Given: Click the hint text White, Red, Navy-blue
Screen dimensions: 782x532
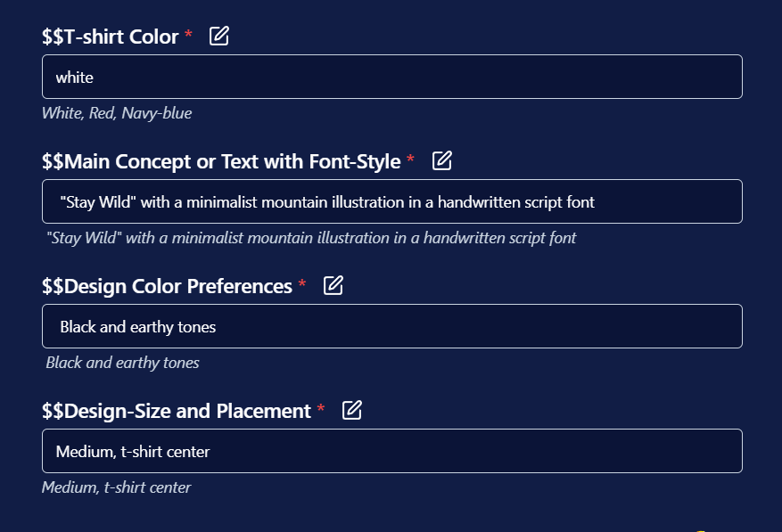Looking at the screenshot, I should (117, 113).
